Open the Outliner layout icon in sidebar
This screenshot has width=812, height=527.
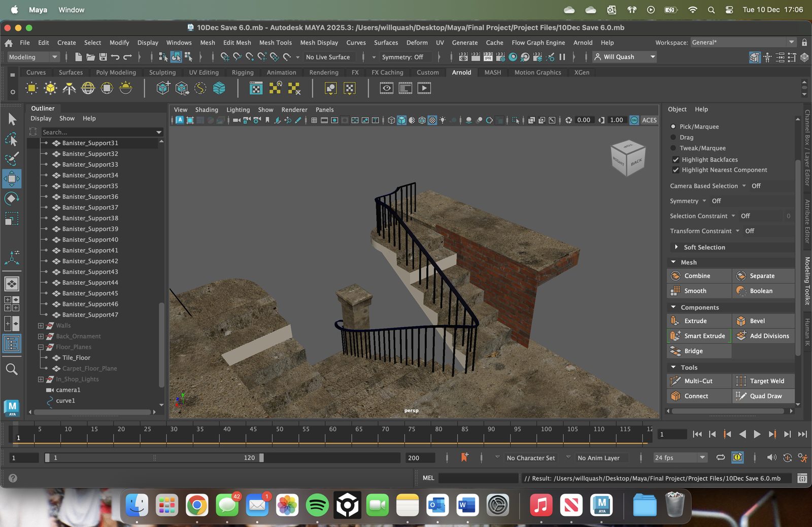12,344
